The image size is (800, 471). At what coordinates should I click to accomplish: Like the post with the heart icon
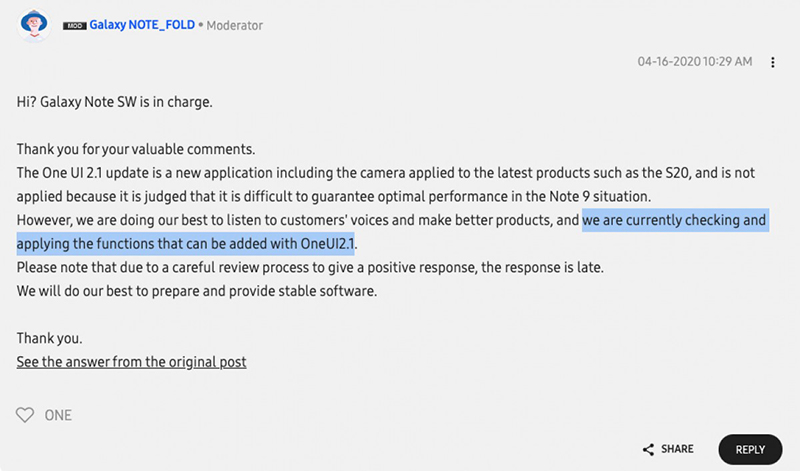click(x=25, y=415)
